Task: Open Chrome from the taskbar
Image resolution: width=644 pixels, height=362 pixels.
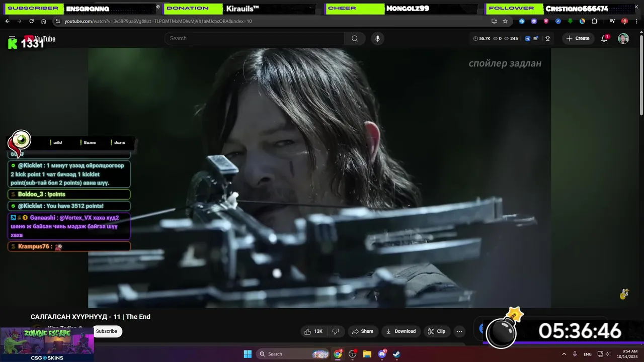Action: (x=338, y=354)
